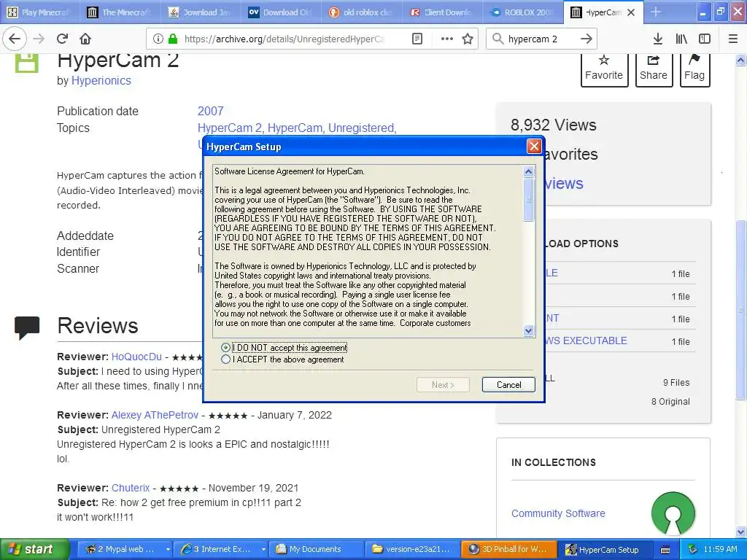
Task: Open 3D Pinball from the taskbar
Action: tap(508, 549)
